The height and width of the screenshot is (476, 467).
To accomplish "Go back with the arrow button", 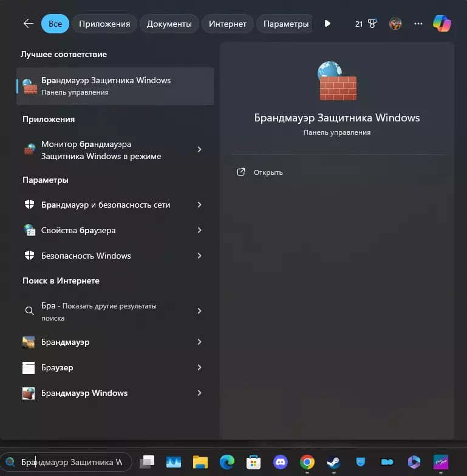I will click(28, 24).
